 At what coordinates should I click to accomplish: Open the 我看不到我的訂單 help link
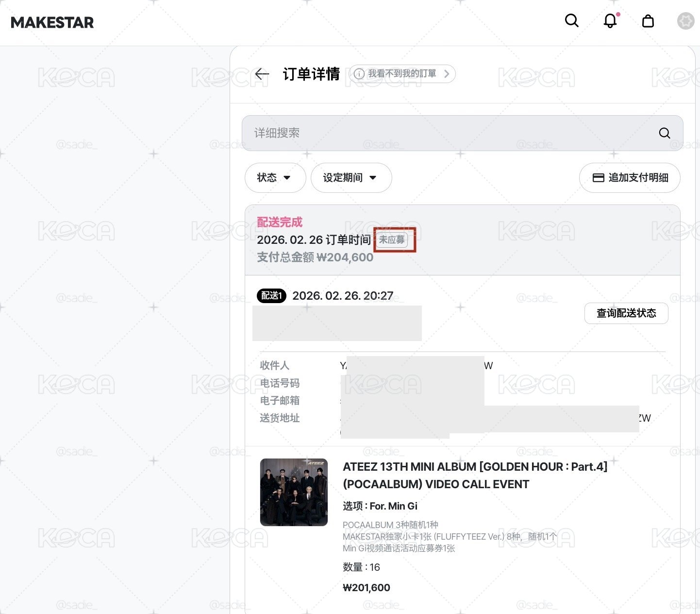coord(402,74)
